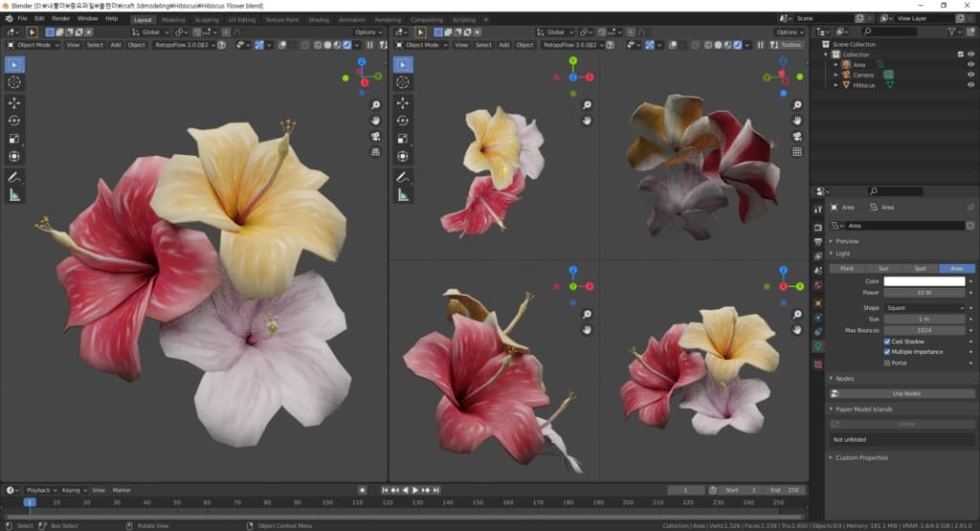Select the Move tool in left viewport
Image resolution: width=980 pixels, height=531 pixels.
[14, 102]
